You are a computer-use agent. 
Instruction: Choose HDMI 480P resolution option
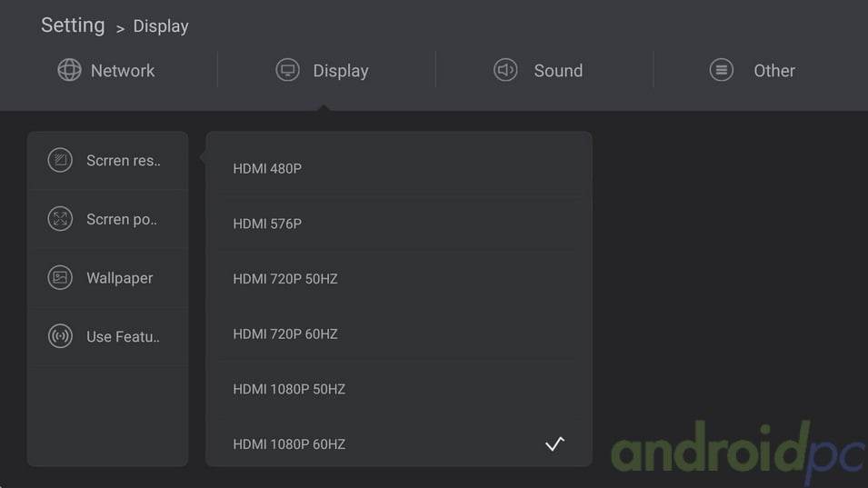399,168
